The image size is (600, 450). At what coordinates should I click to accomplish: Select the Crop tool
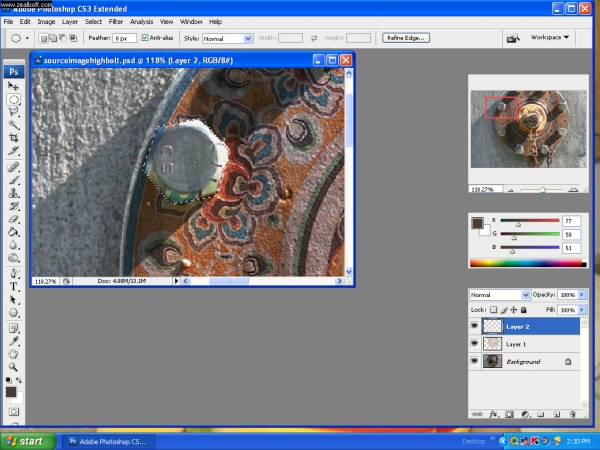[13, 138]
